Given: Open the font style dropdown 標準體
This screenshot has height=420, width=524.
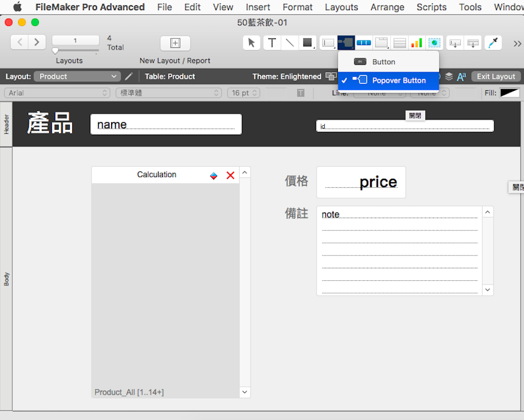Looking at the screenshot, I should pyautogui.click(x=169, y=93).
